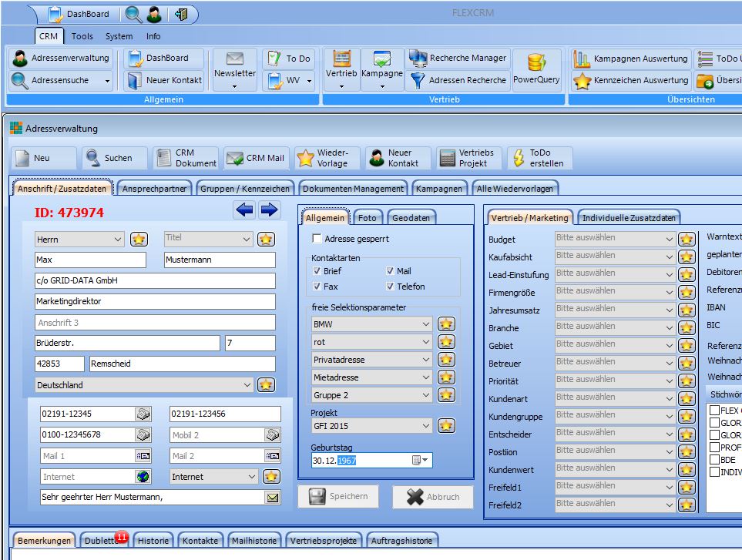Go to next address with right arrow
The height and width of the screenshot is (560, 742).
[269, 210]
